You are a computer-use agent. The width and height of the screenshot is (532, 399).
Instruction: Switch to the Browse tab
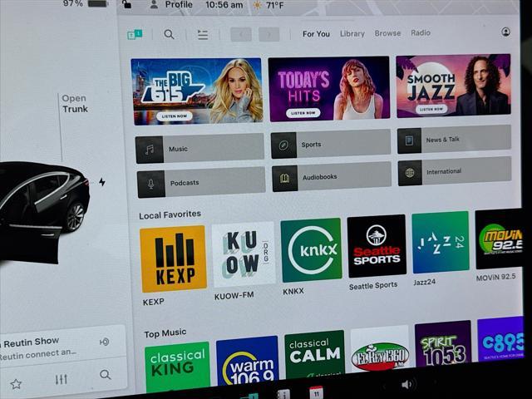pos(387,33)
